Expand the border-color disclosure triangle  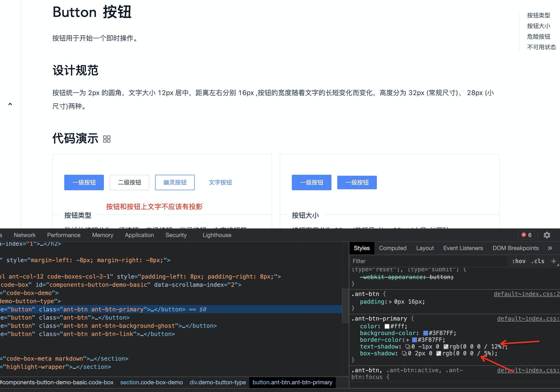point(408,340)
